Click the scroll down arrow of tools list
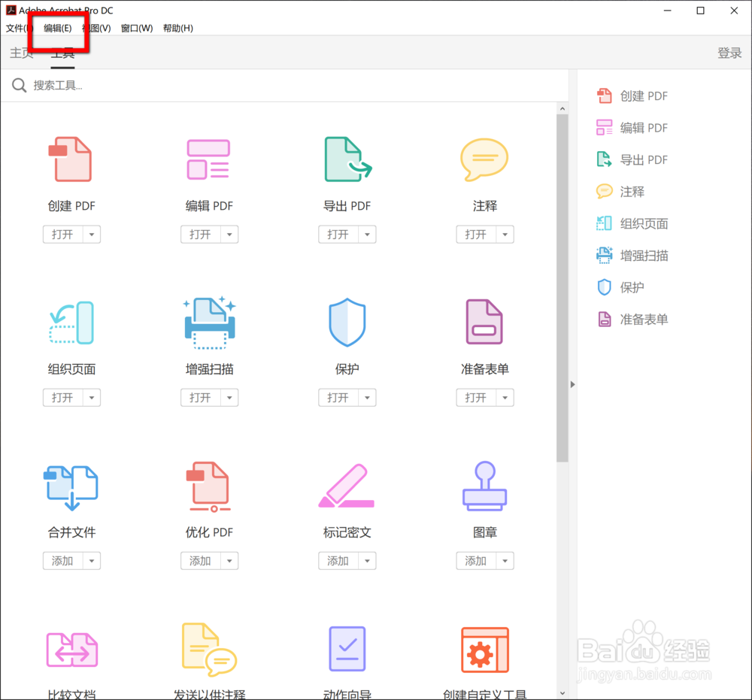752x700 pixels. 562,693
